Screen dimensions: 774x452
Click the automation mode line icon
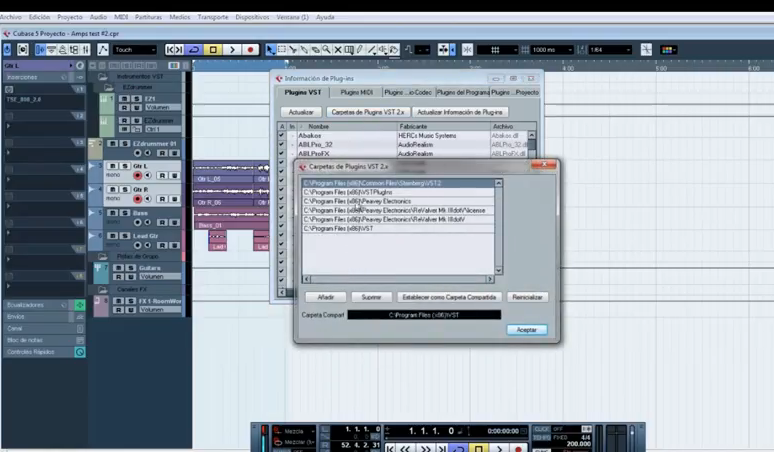pyautogui.click(x=103, y=50)
